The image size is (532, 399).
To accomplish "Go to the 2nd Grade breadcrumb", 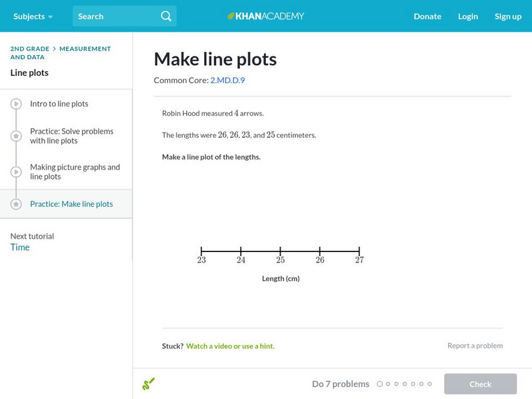I will (30, 49).
